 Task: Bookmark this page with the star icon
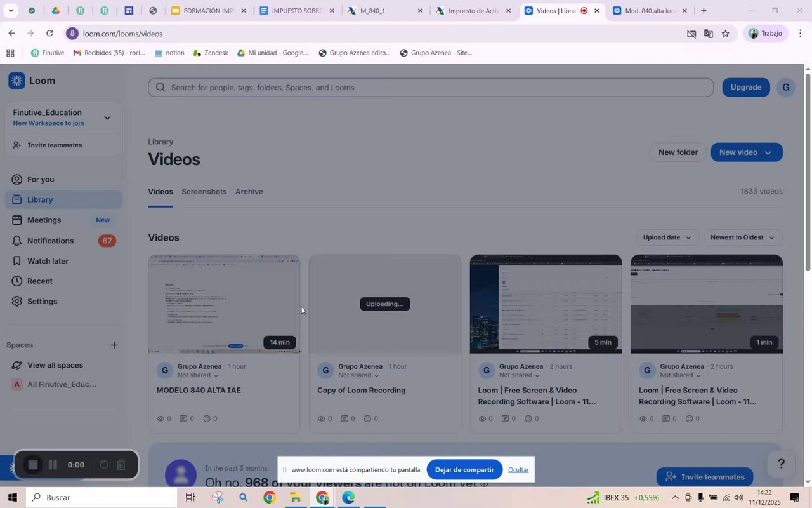tap(725, 34)
